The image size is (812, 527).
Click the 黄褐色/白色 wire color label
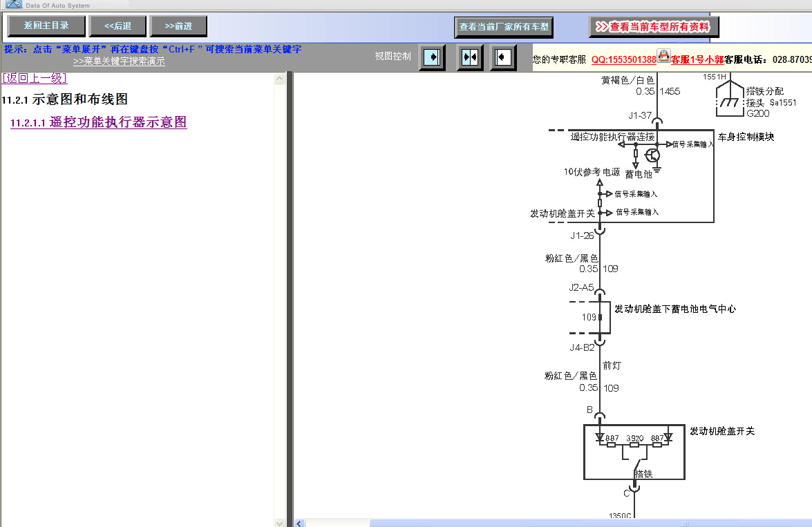point(627,80)
